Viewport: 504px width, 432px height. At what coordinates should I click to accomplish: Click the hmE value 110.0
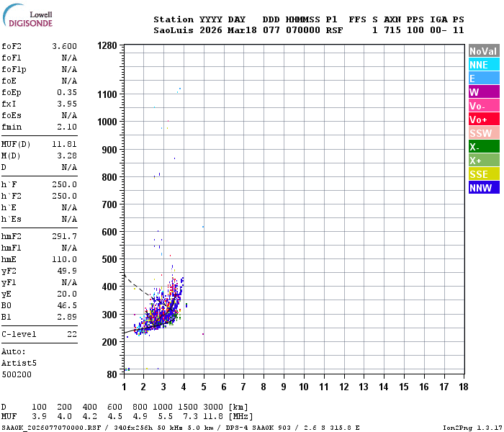[x=65, y=259]
